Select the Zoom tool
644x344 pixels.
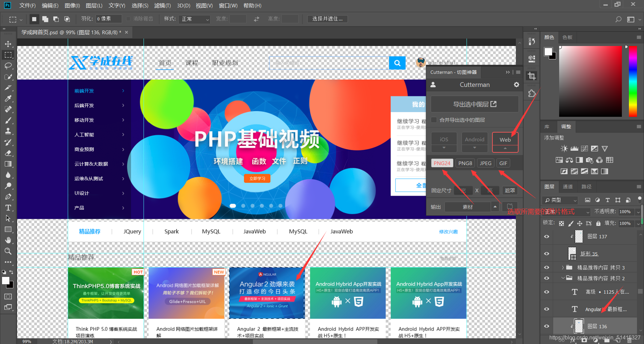coord(8,251)
